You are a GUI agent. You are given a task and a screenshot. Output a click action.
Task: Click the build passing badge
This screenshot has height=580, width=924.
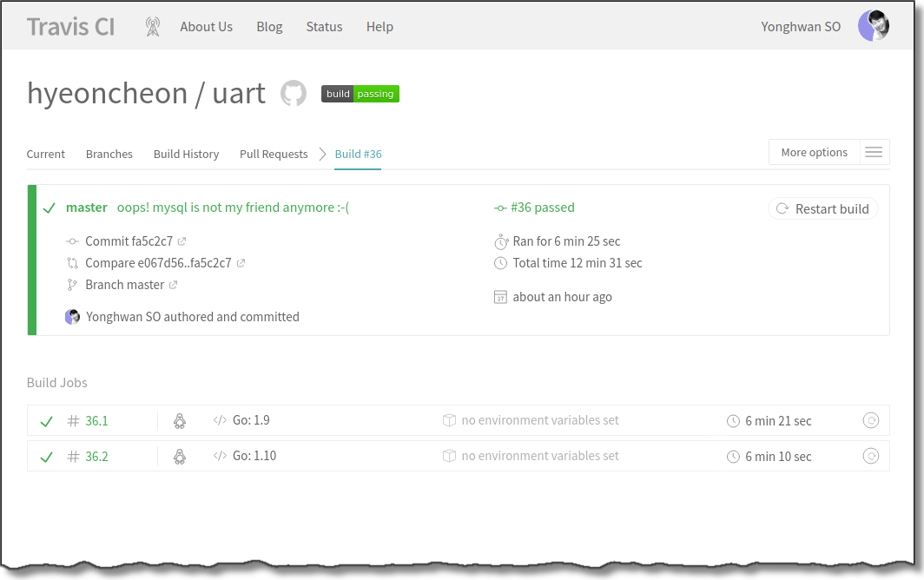click(x=360, y=94)
